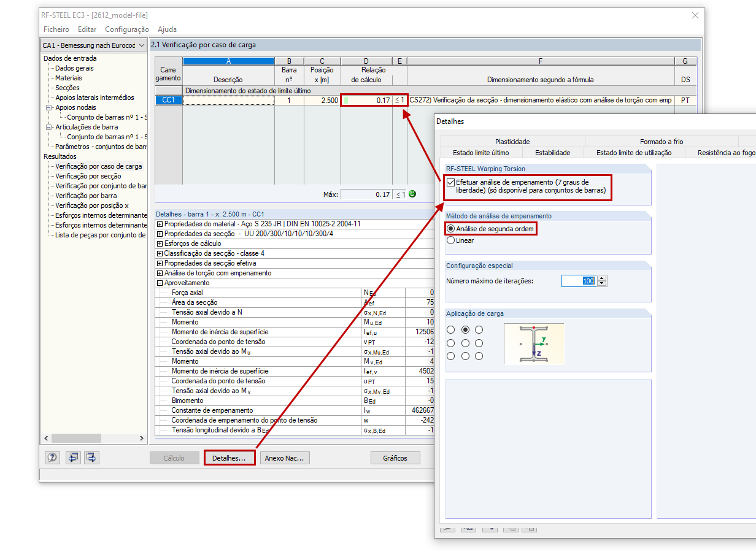Select 'Verificação por caso de carga' tree item
Viewport: 756px width, 552px height.
coord(98,166)
